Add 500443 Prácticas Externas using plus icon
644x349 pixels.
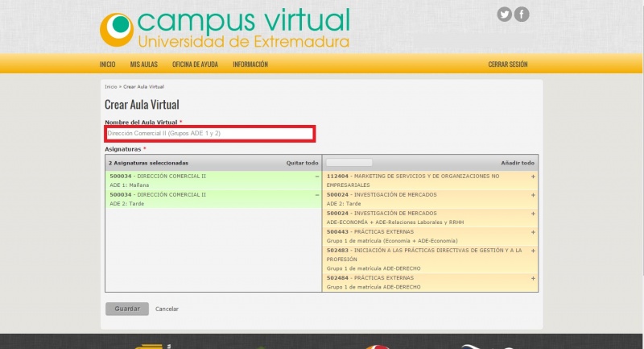click(533, 231)
